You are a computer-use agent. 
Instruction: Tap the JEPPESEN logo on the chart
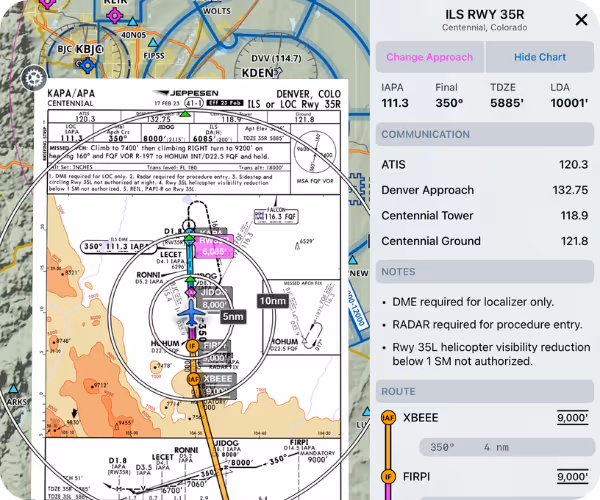pyautogui.click(x=186, y=93)
